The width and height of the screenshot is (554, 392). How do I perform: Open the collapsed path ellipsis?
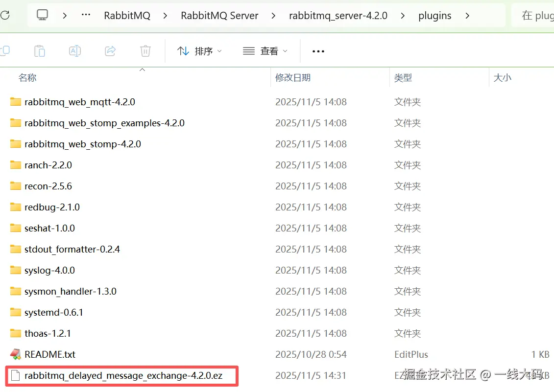point(86,15)
